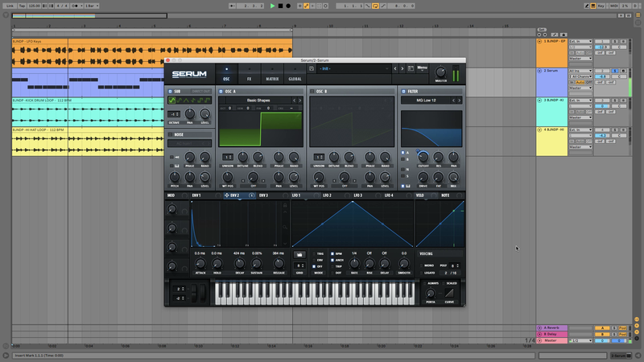Click the Ableton Follow playback button
Image resolution: width=644 pixels, height=362 pixels.
click(232, 6)
